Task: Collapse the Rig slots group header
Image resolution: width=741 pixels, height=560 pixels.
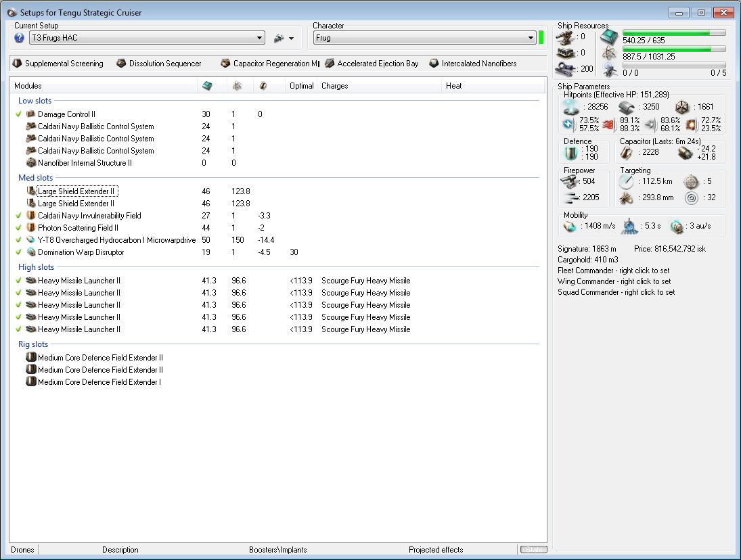Action: point(33,344)
